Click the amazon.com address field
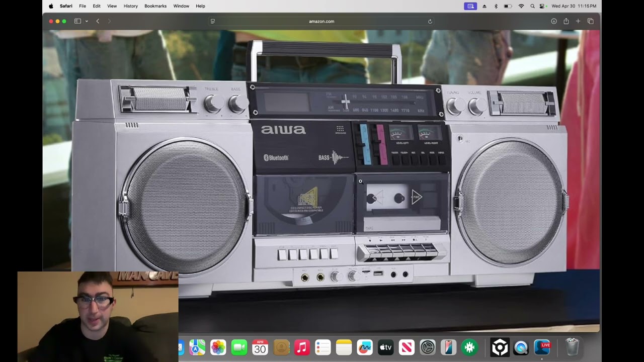 [321, 21]
